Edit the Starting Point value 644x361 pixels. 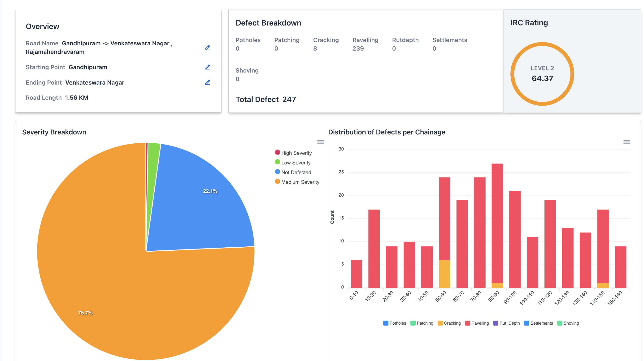click(x=207, y=67)
